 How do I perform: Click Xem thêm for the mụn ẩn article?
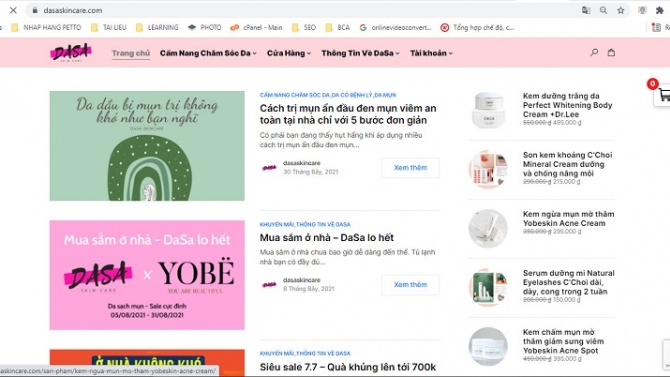point(410,168)
